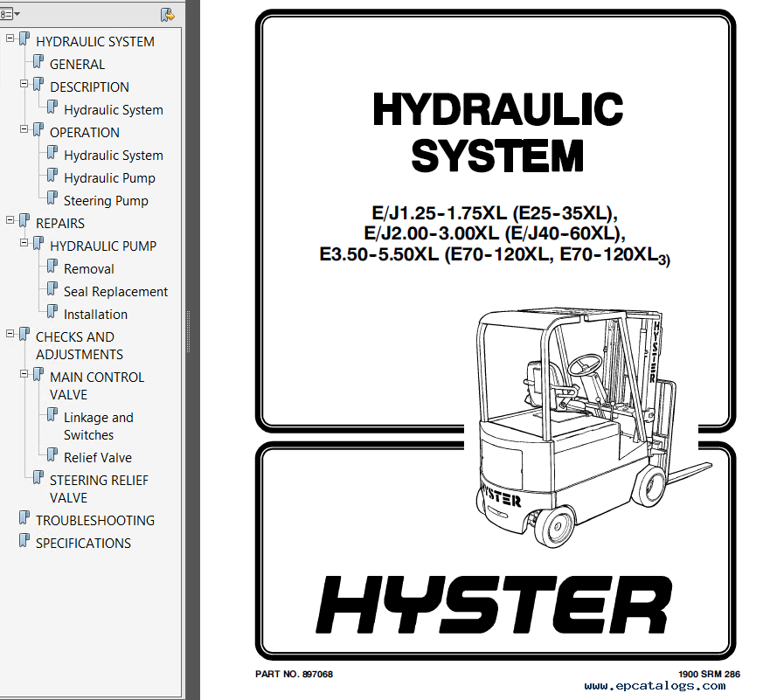The height and width of the screenshot is (700, 770).
Task: Click the bookmark icon beside OPERATION
Action: click(38, 130)
